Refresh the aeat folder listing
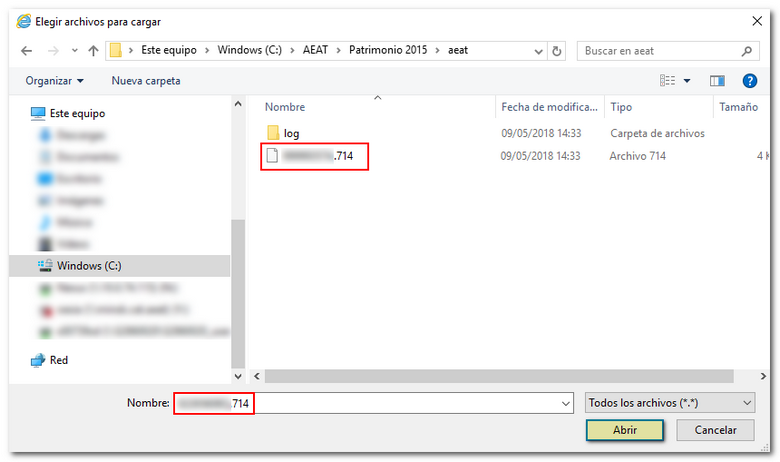780x462 pixels. click(x=557, y=51)
